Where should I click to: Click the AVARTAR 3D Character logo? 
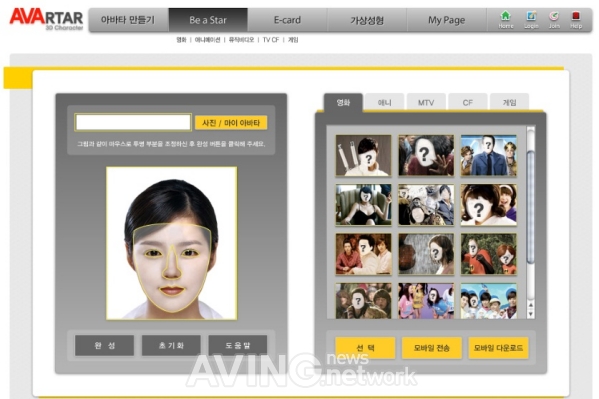[46, 19]
